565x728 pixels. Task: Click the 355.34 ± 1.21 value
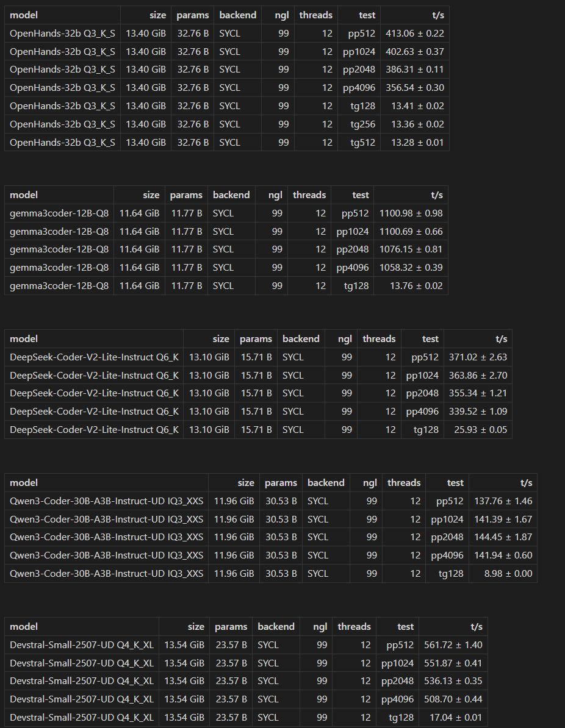point(478,393)
